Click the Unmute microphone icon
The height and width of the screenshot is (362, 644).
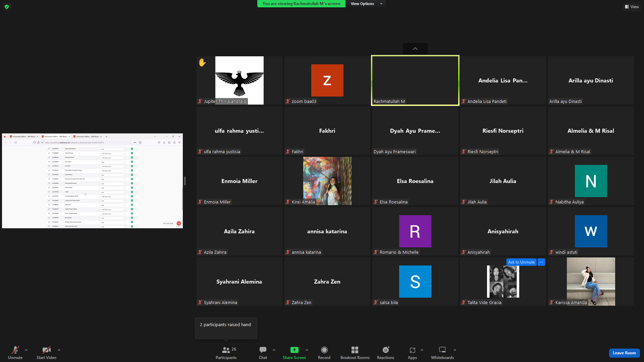click(15, 350)
